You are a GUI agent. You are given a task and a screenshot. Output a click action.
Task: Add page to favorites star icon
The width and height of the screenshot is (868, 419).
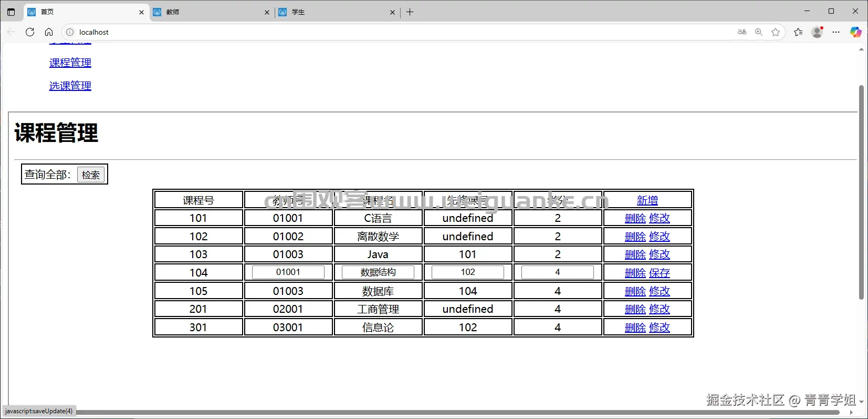(x=776, y=32)
